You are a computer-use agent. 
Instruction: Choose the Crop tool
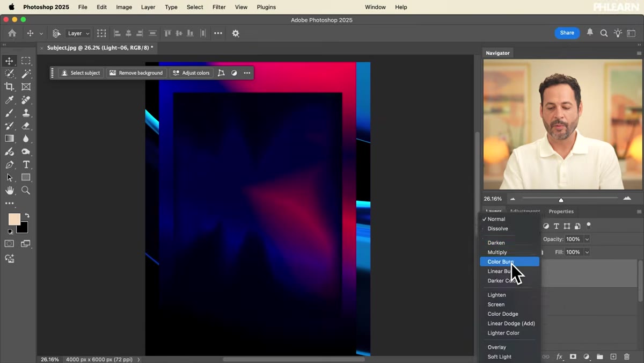tap(9, 86)
